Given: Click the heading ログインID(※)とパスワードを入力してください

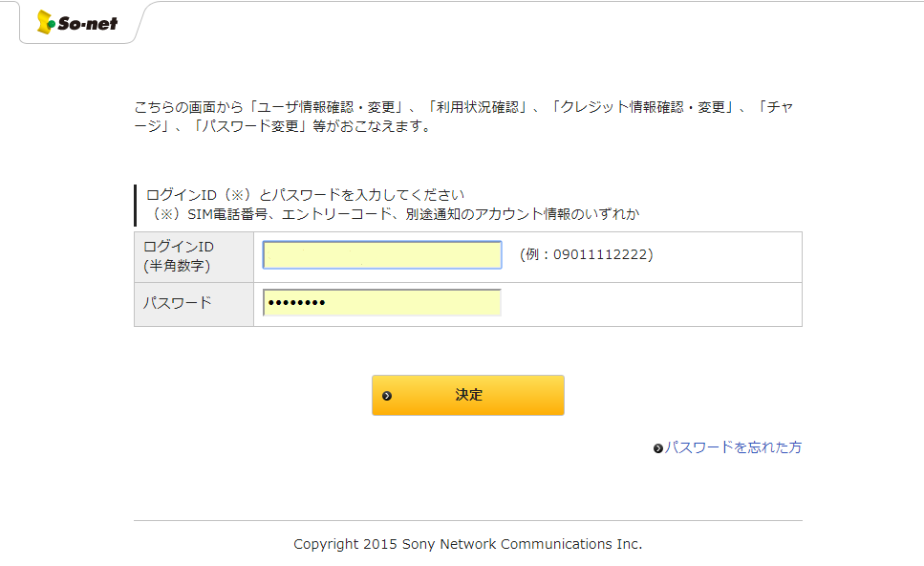Looking at the screenshot, I should 305,195.
